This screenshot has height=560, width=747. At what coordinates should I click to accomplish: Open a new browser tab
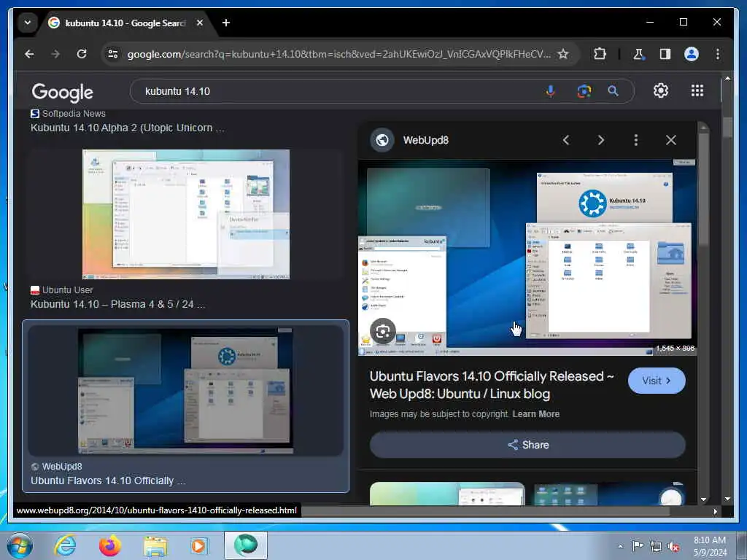coord(226,23)
